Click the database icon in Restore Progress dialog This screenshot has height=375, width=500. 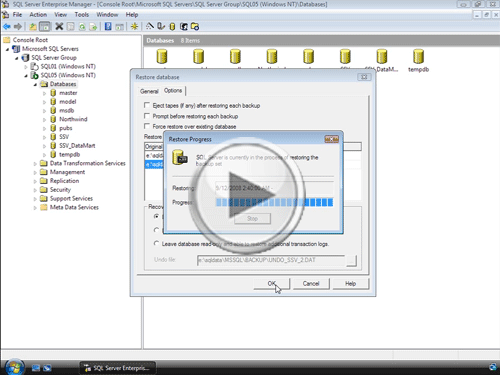coord(180,158)
